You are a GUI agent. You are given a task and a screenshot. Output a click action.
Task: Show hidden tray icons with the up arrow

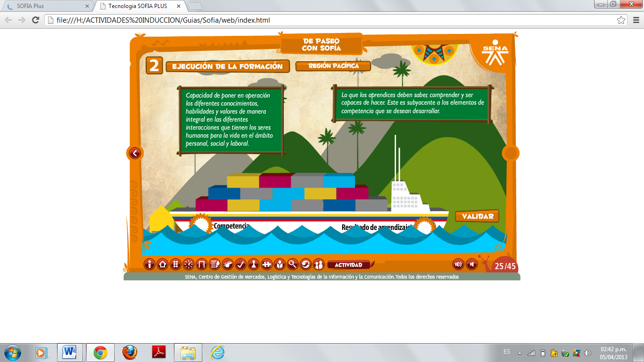coord(520,353)
